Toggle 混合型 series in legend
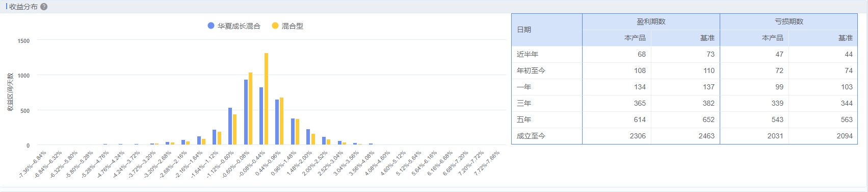The width and height of the screenshot is (868, 192). coord(287,26)
